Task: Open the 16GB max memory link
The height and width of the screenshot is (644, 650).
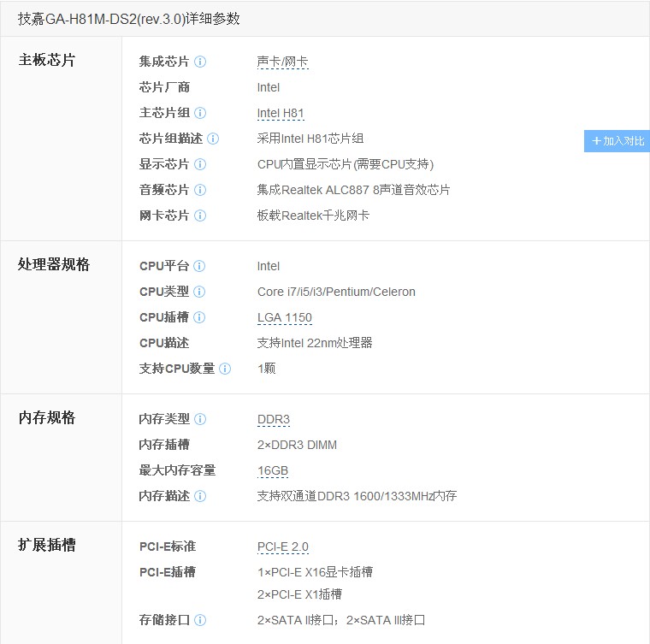Action: (273, 470)
